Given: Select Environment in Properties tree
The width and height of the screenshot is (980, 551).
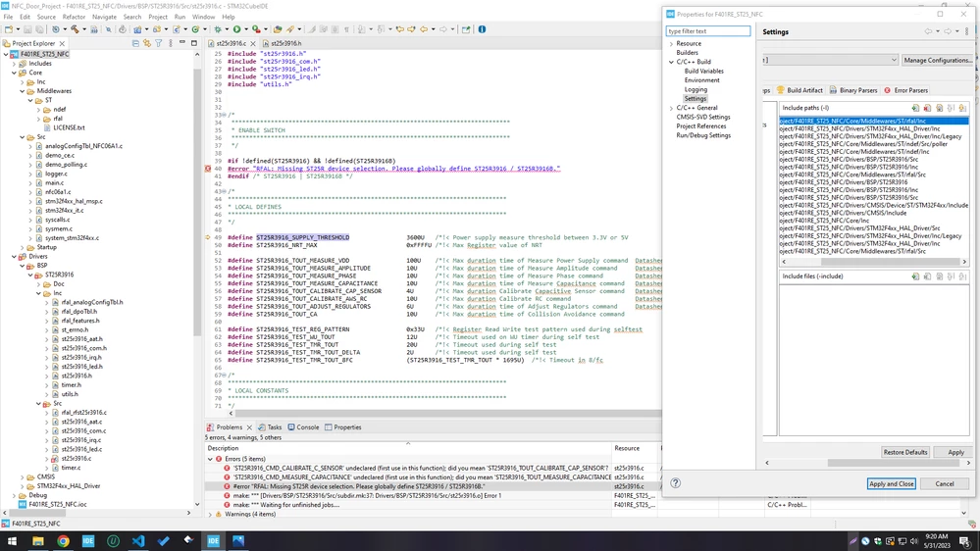Looking at the screenshot, I should point(701,80).
